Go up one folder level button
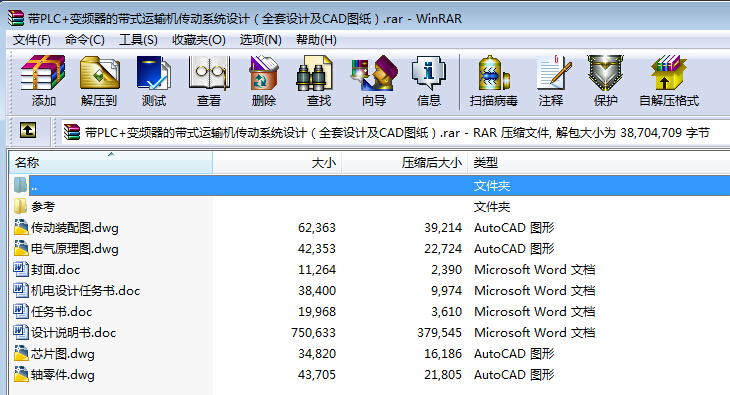The height and width of the screenshot is (395, 730). point(28,130)
